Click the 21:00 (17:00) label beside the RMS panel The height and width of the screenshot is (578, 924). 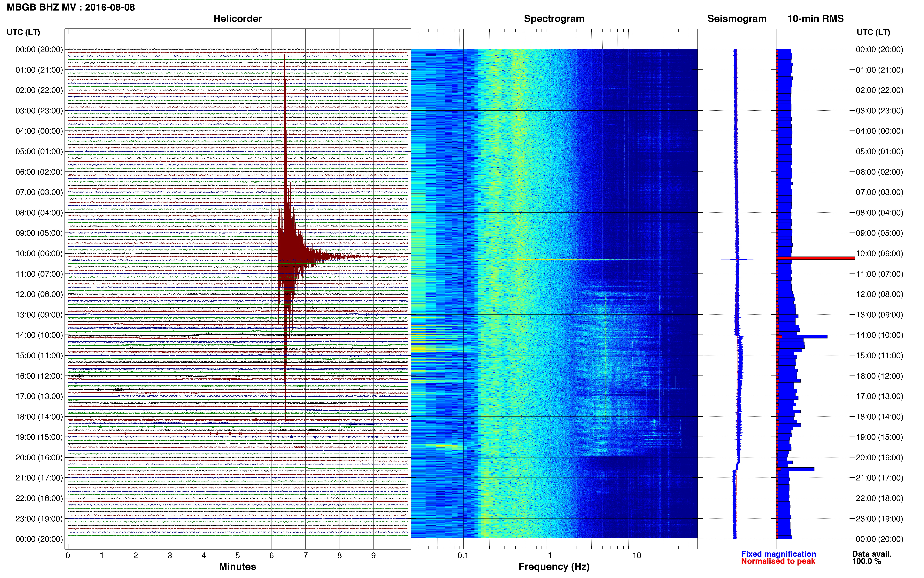tap(879, 478)
